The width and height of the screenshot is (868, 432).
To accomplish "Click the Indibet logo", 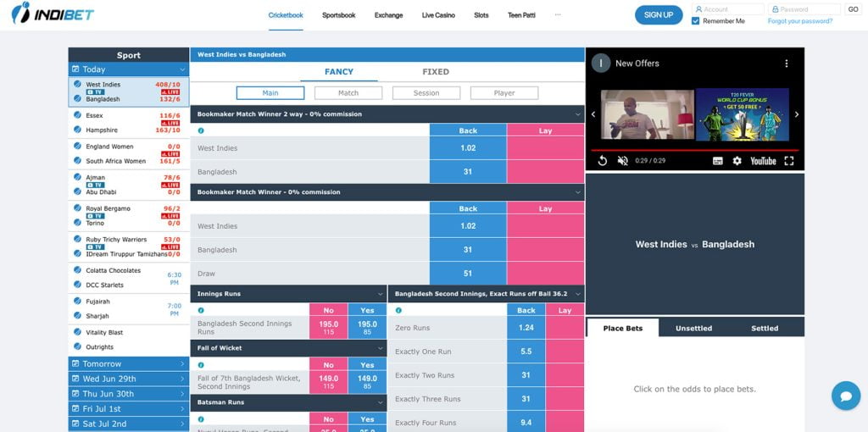I will click(x=53, y=12).
